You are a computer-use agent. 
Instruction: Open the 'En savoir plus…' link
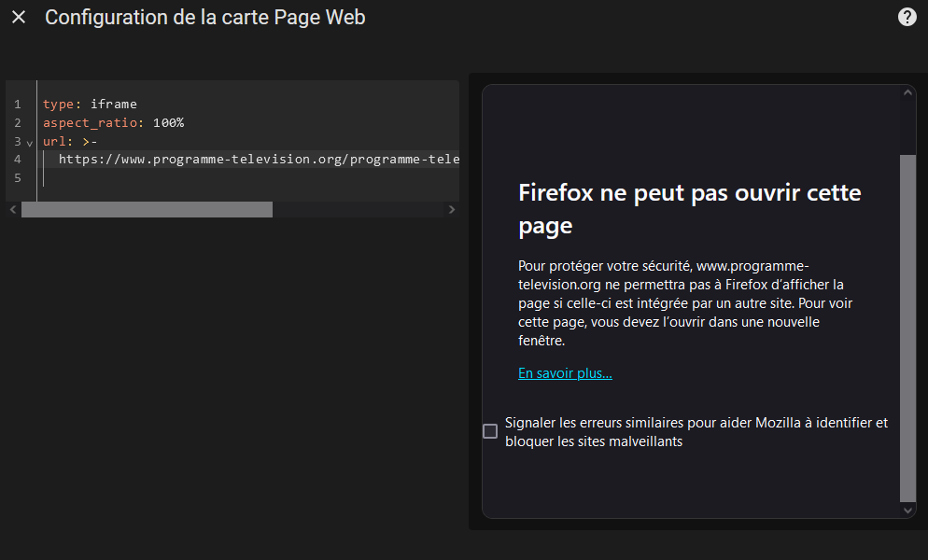point(565,373)
